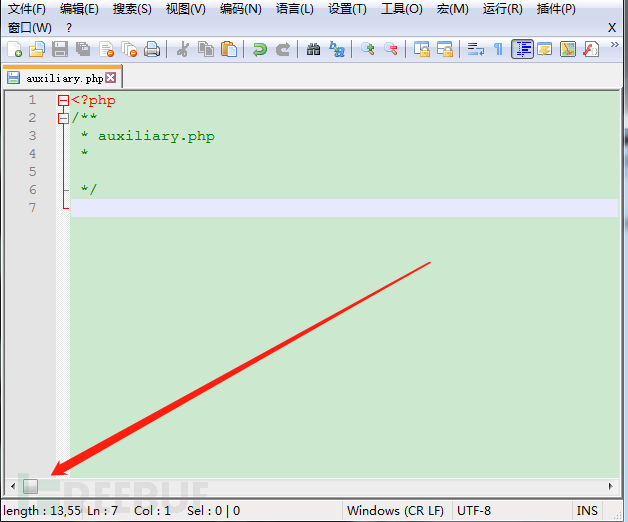Open the Replace dialog icon
628x522 pixels.
[x=336, y=50]
